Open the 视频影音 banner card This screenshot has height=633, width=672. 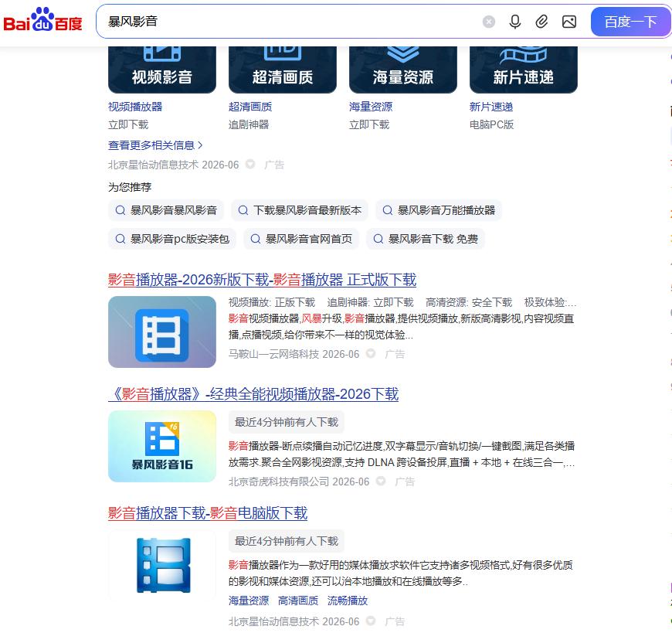[x=162, y=70]
